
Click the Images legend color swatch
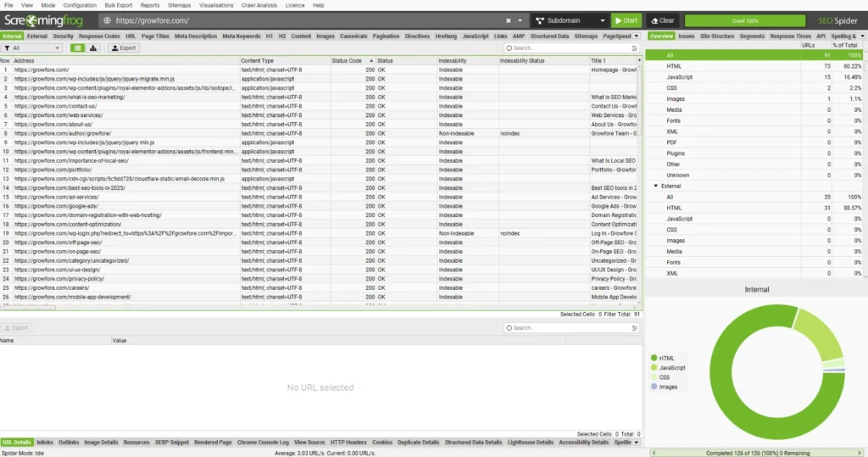[x=654, y=387]
